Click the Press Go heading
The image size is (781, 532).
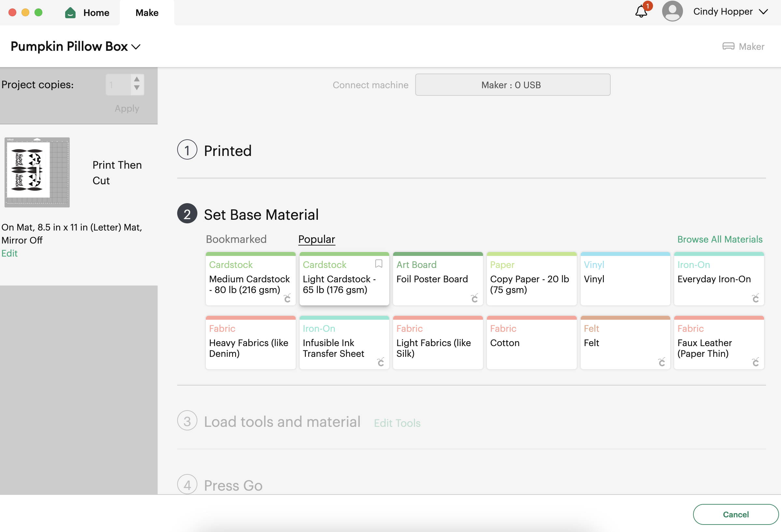pos(233,486)
